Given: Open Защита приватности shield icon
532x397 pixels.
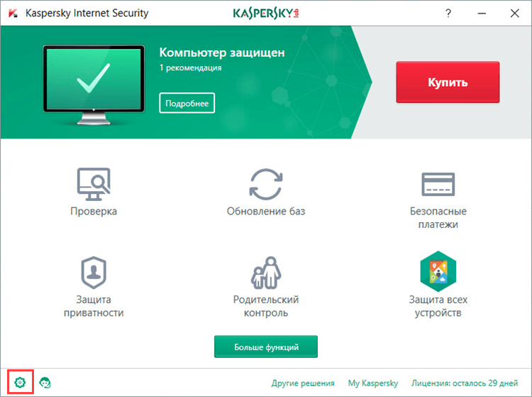Looking at the screenshot, I should point(94,273).
